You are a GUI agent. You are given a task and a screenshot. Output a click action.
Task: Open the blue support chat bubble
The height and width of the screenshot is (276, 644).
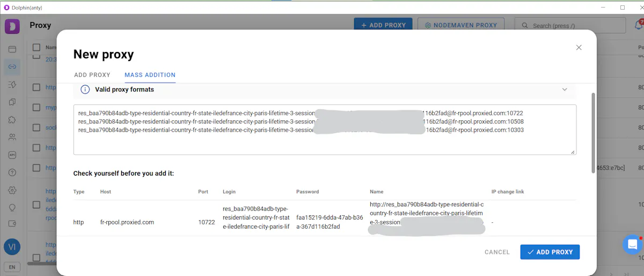(x=632, y=245)
